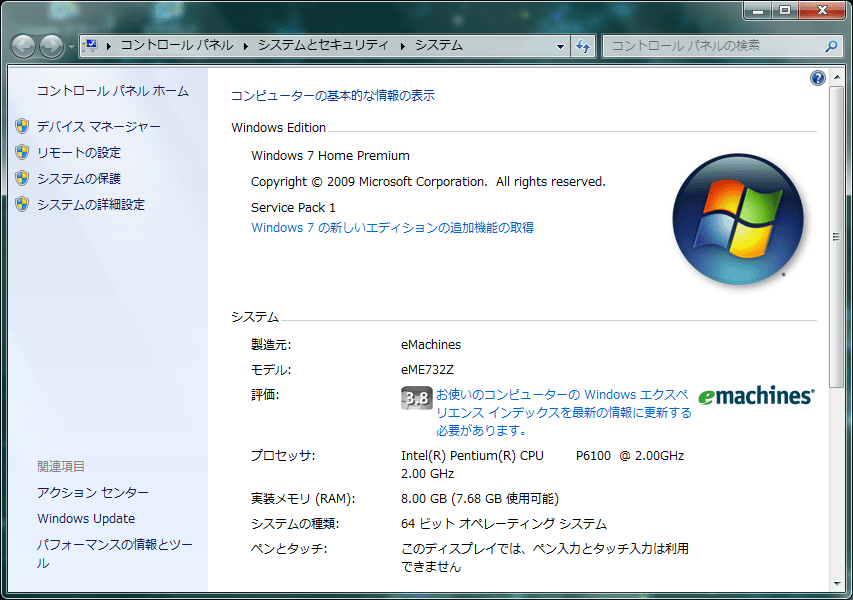Select the text Service Pack 1
The image size is (853, 600).
[x=293, y=208]
